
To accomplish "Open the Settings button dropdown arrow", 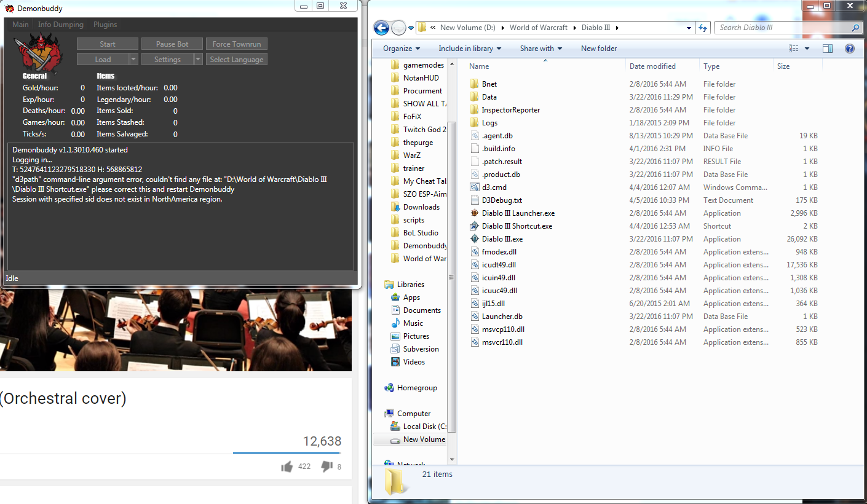I will click(198, 60).
